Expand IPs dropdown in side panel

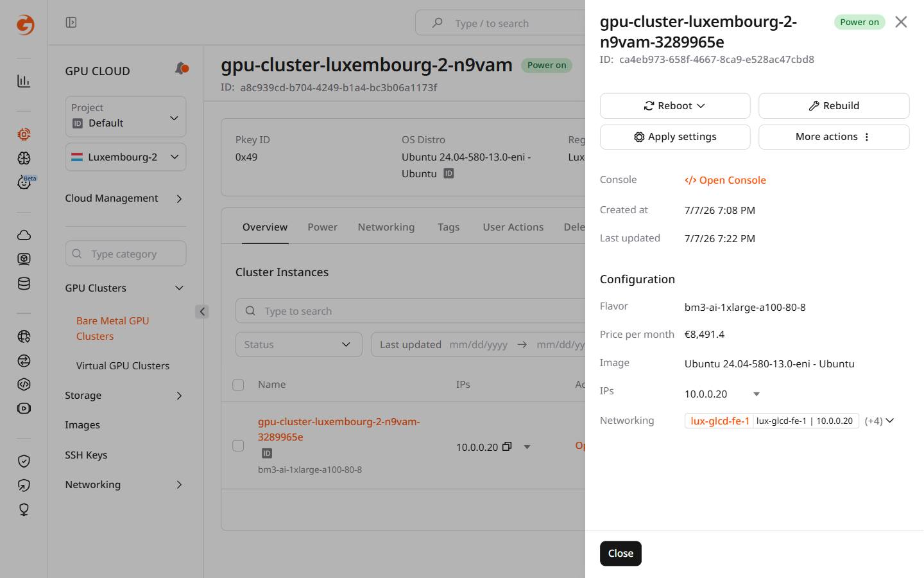757,394
